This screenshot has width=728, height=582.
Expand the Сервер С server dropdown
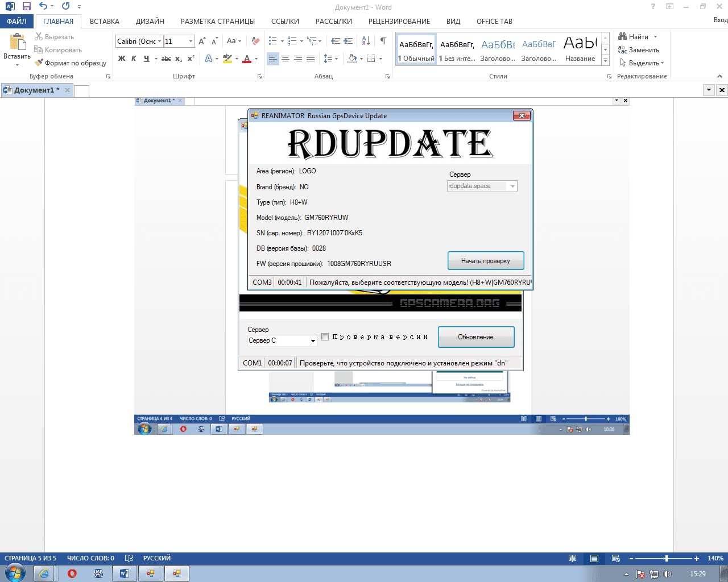point(313,341)
